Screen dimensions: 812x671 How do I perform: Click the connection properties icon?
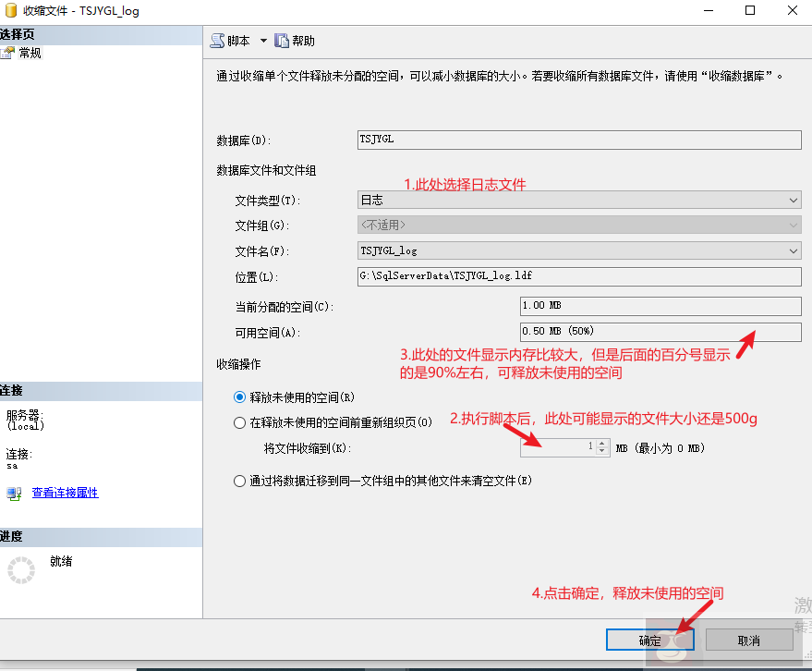(14, 494)
